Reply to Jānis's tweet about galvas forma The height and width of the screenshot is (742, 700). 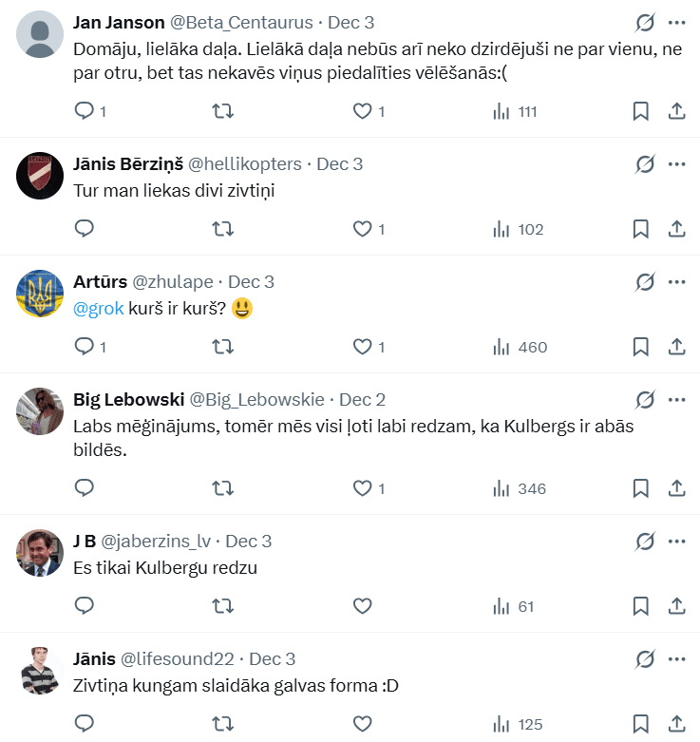tap(85, 724)
